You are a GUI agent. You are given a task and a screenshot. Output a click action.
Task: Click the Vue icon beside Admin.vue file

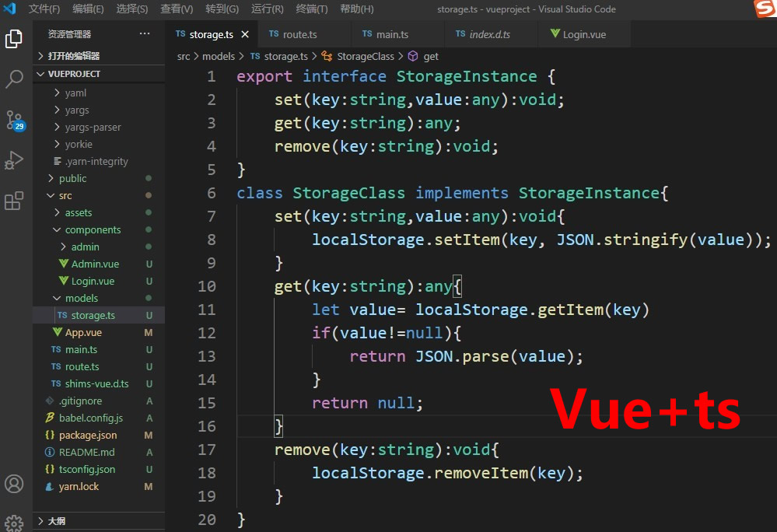point(64,264)
